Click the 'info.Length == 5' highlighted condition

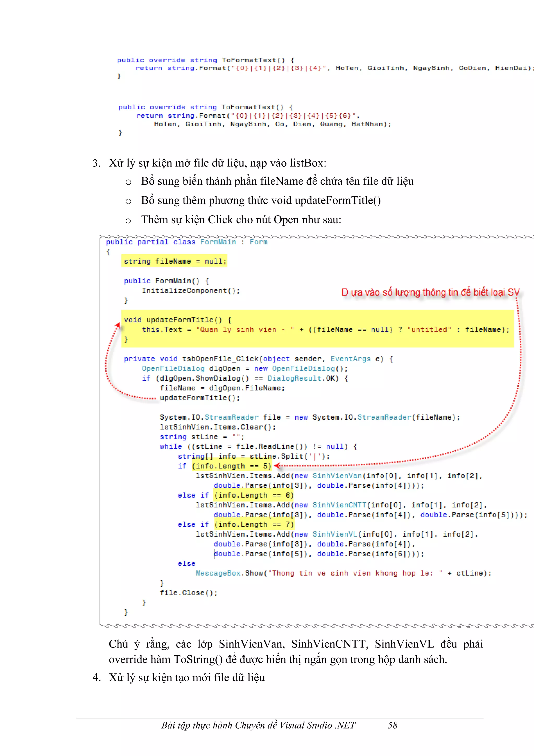(232, 466)
